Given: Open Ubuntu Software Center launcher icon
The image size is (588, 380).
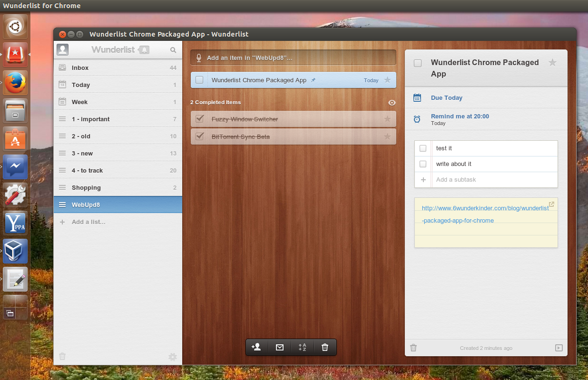Looking at the screenshot, I should pos(15,138).
